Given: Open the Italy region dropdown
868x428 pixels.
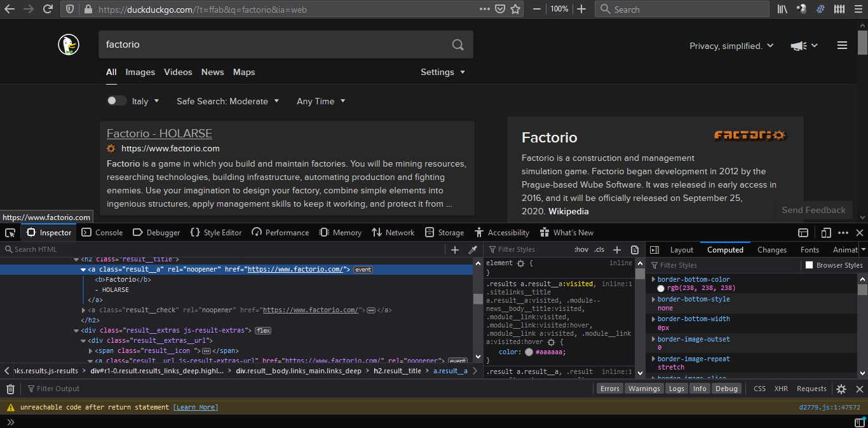Looking at the screenshot, I should (x=146, y=101).
